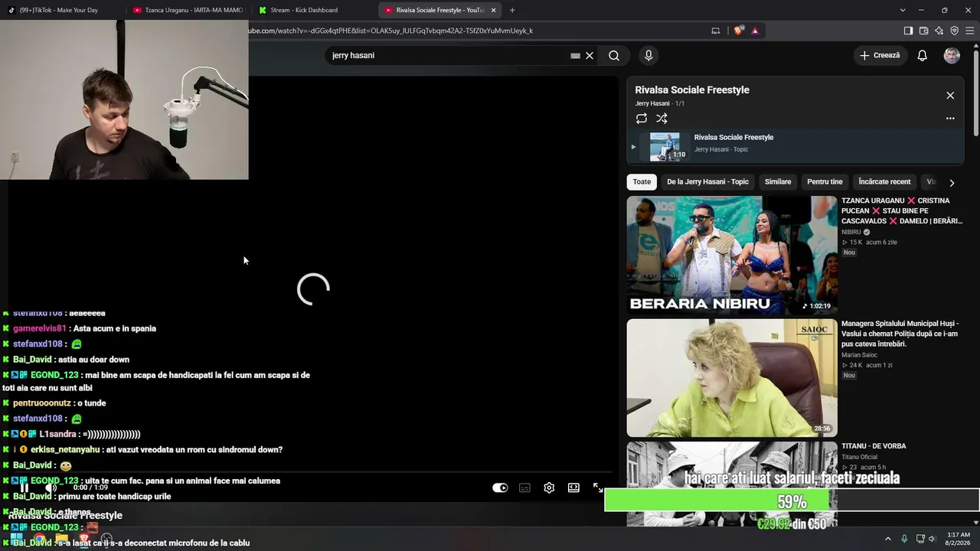Open the Managera Spitalului Municipal Huși video title
The width and height of the screenshot is (980, 551).
click(x=900, y=334)
